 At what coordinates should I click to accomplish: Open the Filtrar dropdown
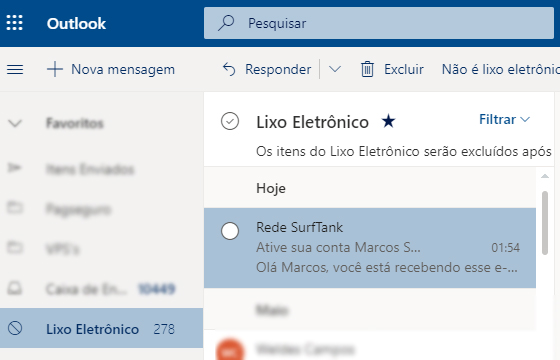504,119
